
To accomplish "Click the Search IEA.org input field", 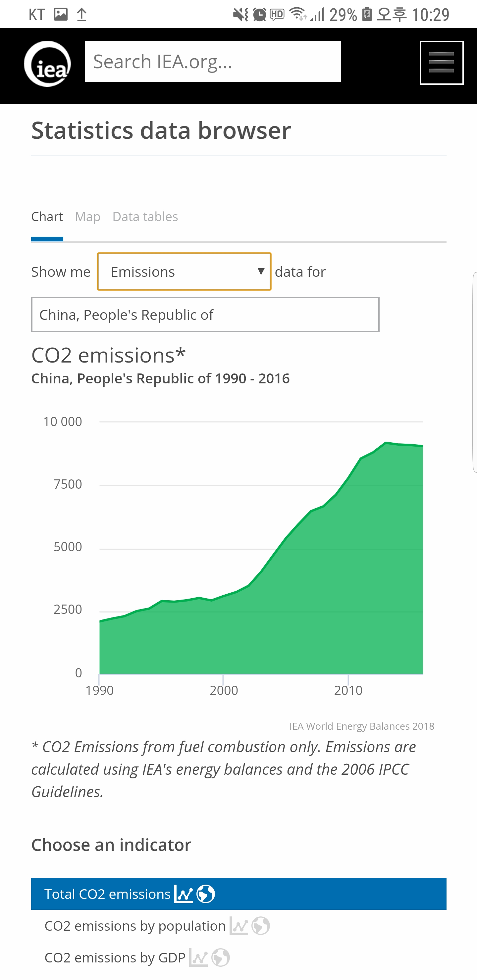I will [x=213, y=62].
